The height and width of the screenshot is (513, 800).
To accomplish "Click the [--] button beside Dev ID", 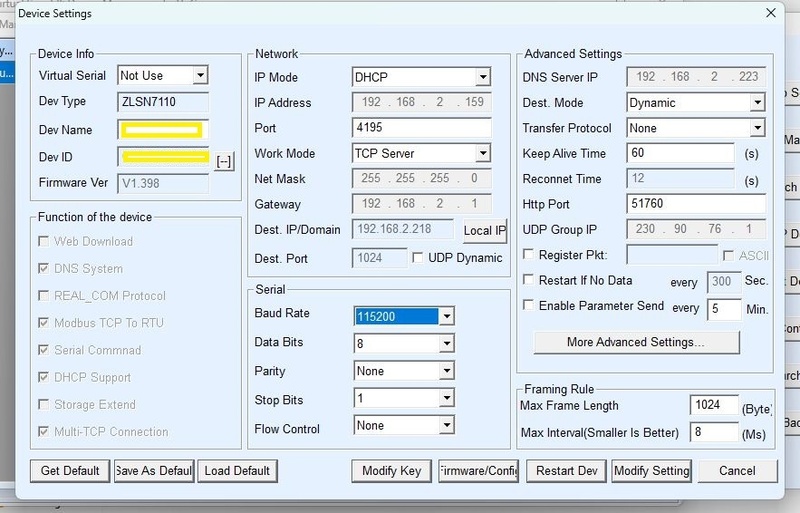I will pyautogui.click(x=224, y=161).
